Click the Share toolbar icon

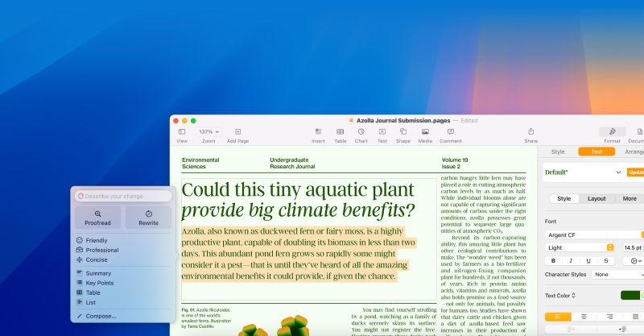[530, 131]
